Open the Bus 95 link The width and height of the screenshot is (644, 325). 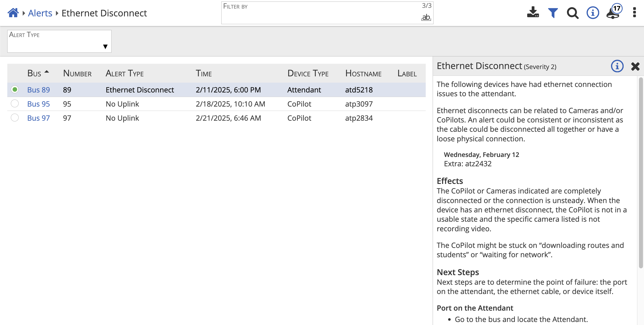pos(39,104)
